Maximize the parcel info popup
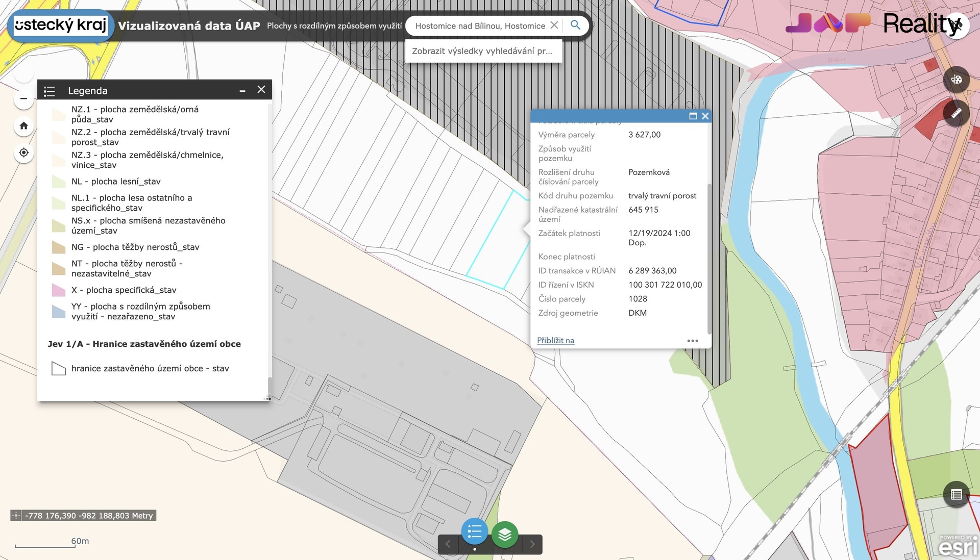Image resolution: width=980 pixels, height=560 pixels. tap(693, 116)
